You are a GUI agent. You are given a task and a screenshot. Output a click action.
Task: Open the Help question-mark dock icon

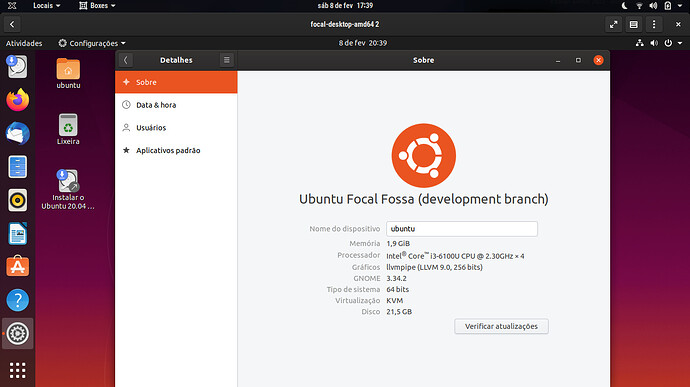click(18, 300)
